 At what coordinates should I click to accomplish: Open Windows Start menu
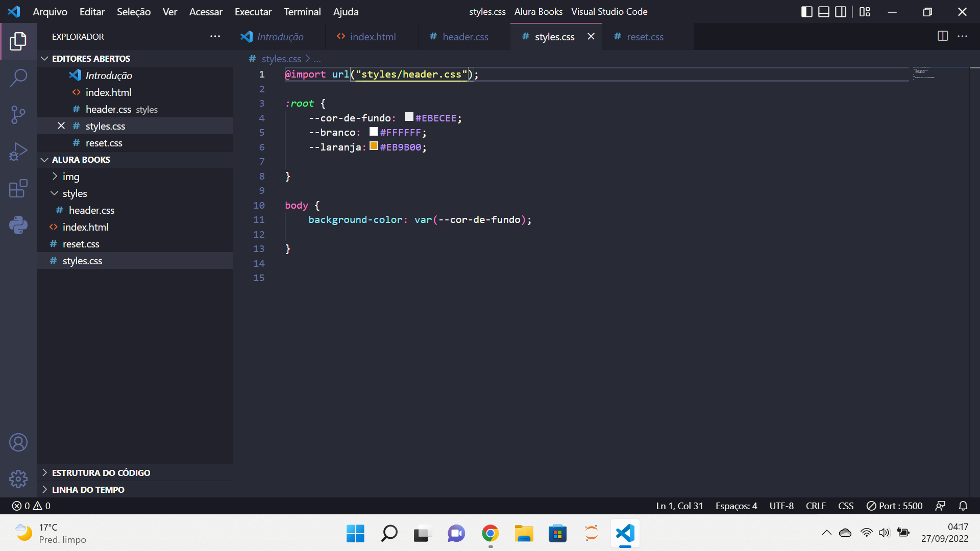click(355, 533)
